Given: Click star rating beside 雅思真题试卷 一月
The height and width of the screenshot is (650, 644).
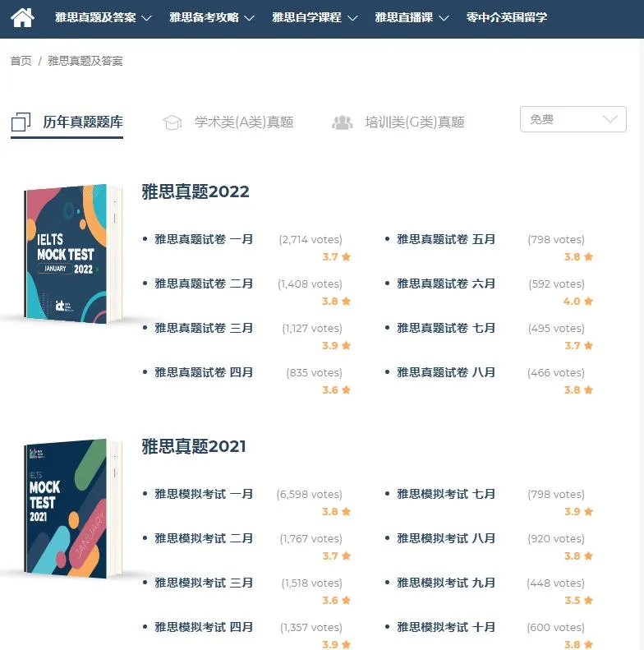Looking at the screenshot, I should coord(337,257).
